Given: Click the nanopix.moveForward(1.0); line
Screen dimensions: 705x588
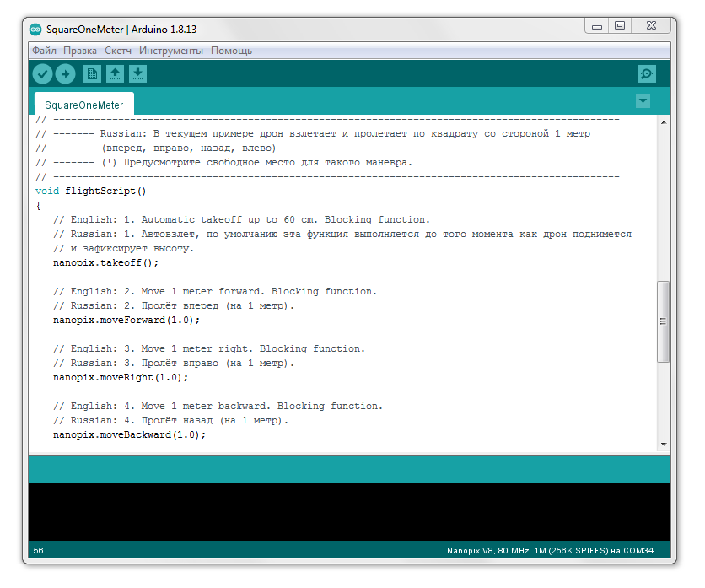Looking at the screenshot, I should [126, 321].
